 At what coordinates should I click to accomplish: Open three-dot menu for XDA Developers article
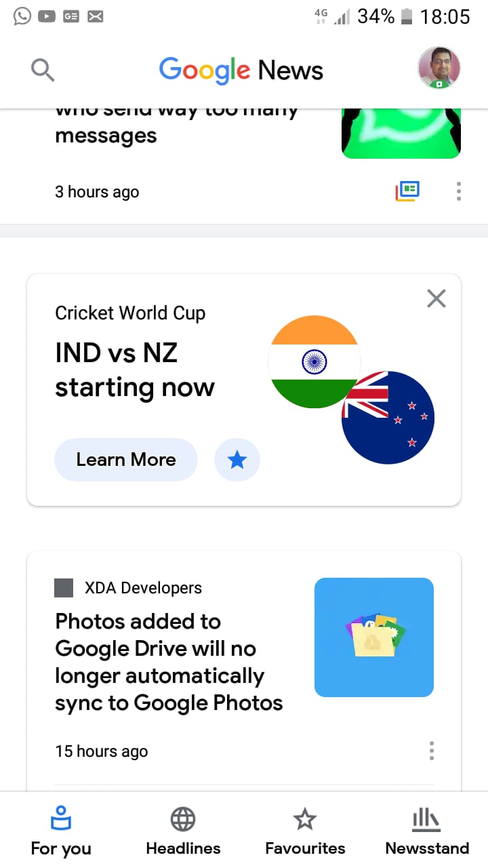[x=432, y=751]
